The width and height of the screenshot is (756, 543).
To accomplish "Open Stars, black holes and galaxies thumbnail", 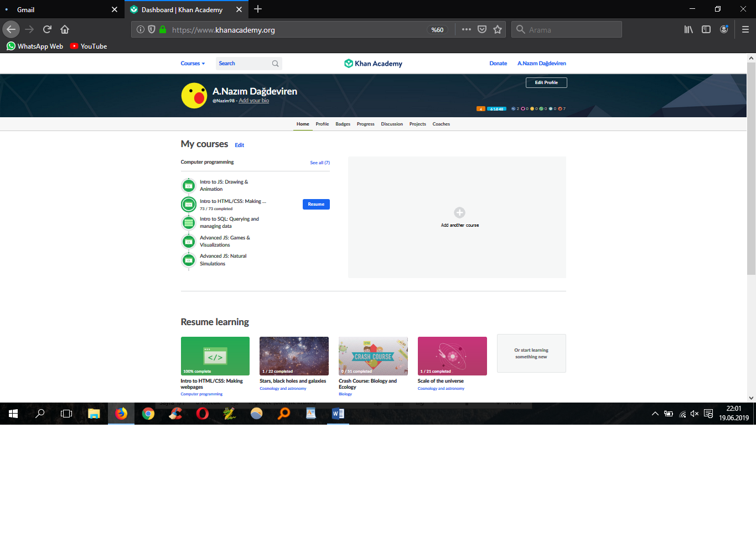I will tap(294, 356).
